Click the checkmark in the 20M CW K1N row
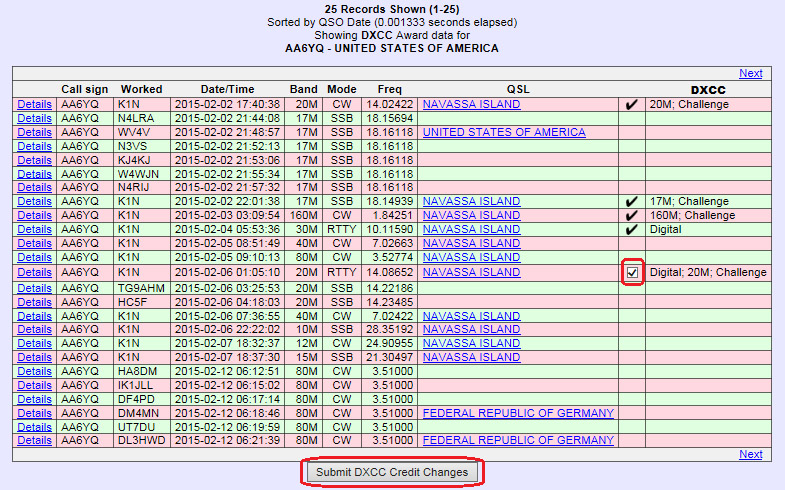Image resolution: width=785 pixels, height=490 pixels. pyautogui.click(x=631, y=104)
